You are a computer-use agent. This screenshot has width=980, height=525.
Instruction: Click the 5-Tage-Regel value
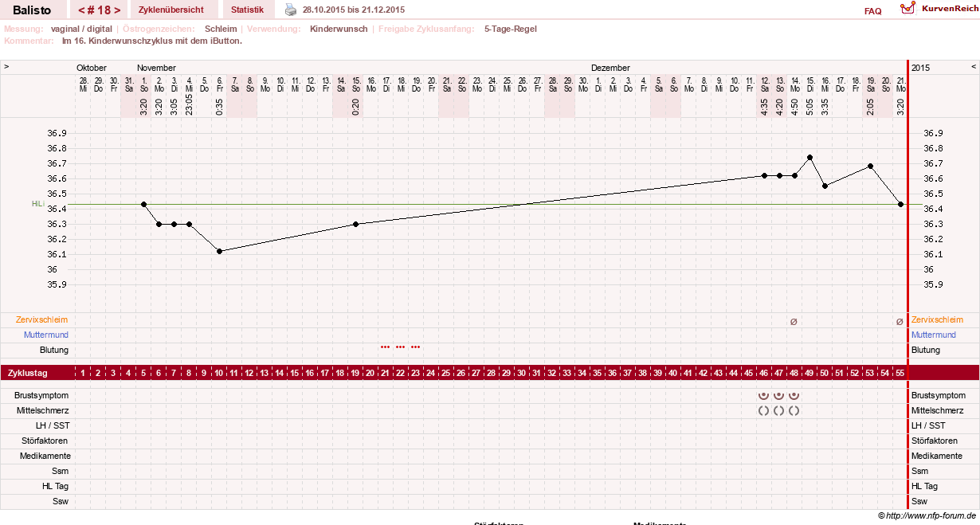[511, 29]
